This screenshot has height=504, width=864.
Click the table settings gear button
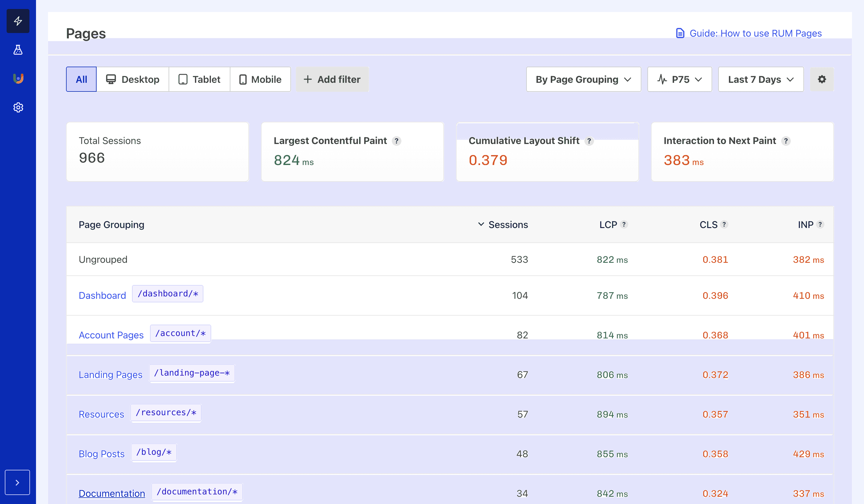point(821,79)
